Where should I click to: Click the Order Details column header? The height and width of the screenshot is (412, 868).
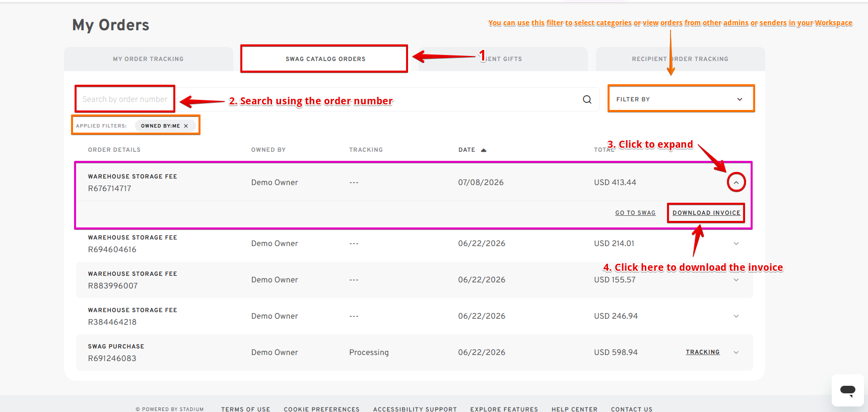point(114,150)
